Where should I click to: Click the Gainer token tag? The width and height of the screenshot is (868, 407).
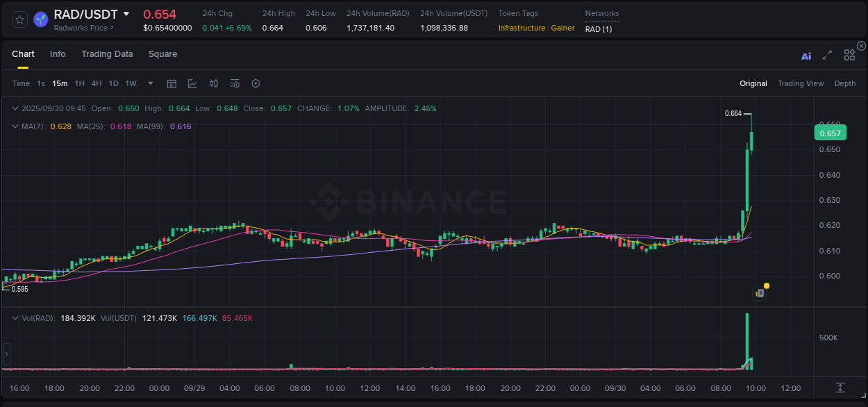tap(562, 28)
